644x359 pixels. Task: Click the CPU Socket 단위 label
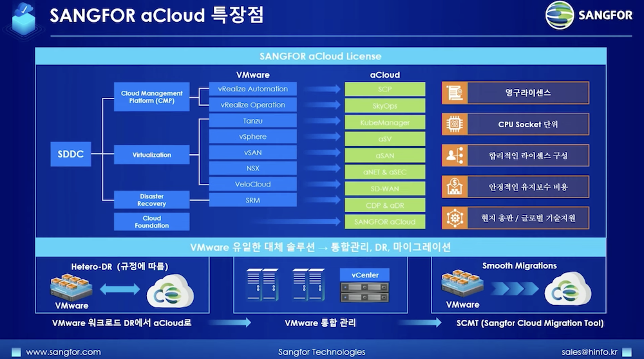click(x=528, y=124)
